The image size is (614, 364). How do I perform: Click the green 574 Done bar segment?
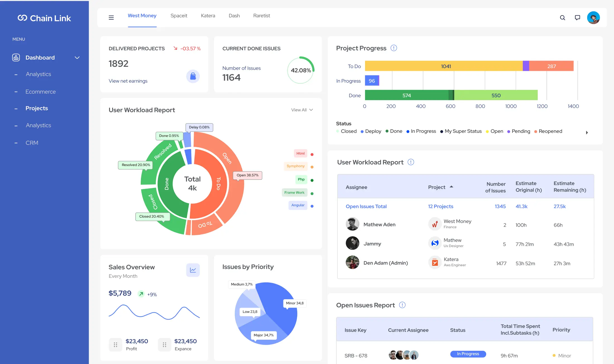click(x=406, y=95)
